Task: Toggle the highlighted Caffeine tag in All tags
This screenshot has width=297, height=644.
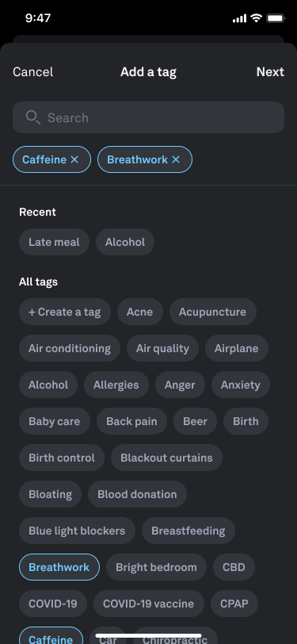Action: pyautogui.click(x=51, y=635)
